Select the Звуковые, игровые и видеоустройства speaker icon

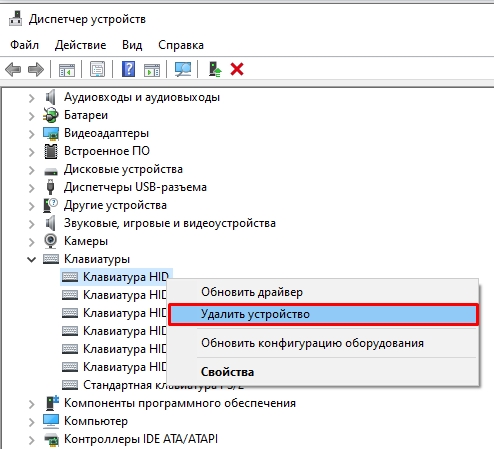(x=51, y=223)
